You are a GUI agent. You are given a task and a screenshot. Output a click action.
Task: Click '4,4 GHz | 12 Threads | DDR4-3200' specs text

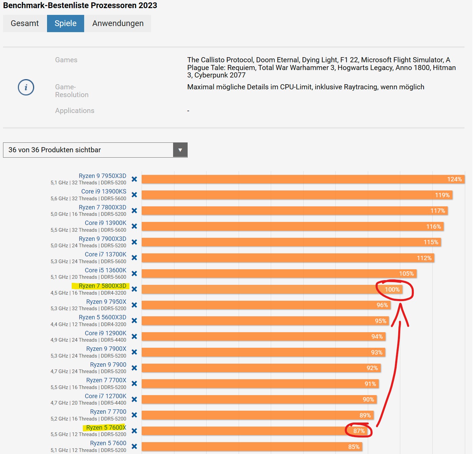(89, 324)
